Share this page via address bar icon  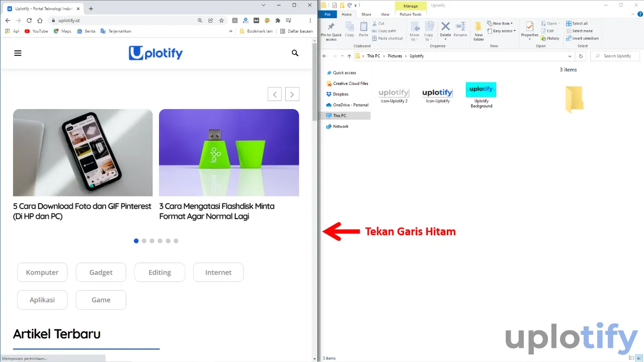[x=210, y=21]
